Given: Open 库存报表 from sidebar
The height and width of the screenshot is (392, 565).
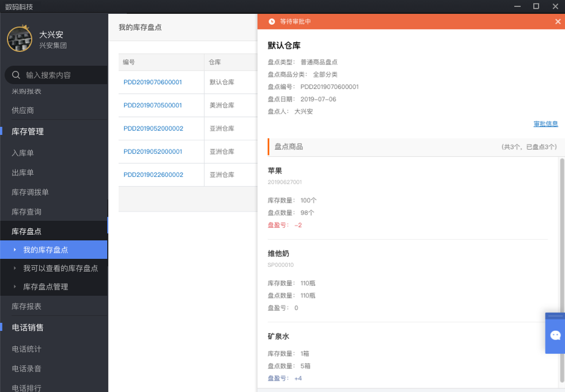Looking at the screenshot, I should tap(27, 306).
